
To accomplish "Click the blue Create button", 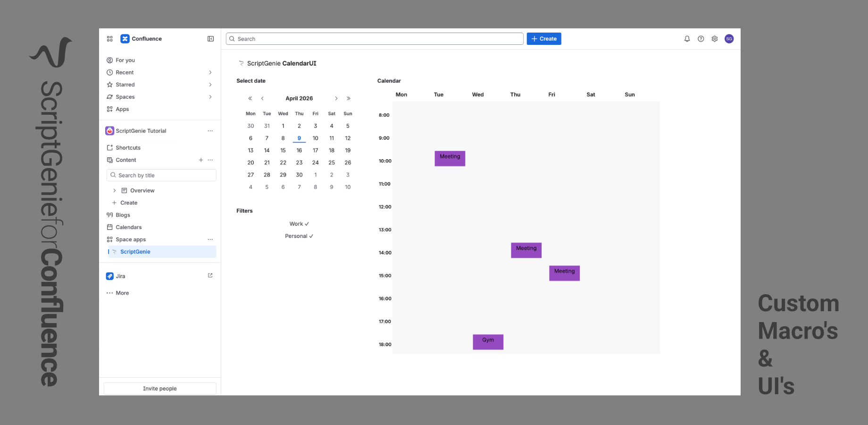I will tap(544, 39).
